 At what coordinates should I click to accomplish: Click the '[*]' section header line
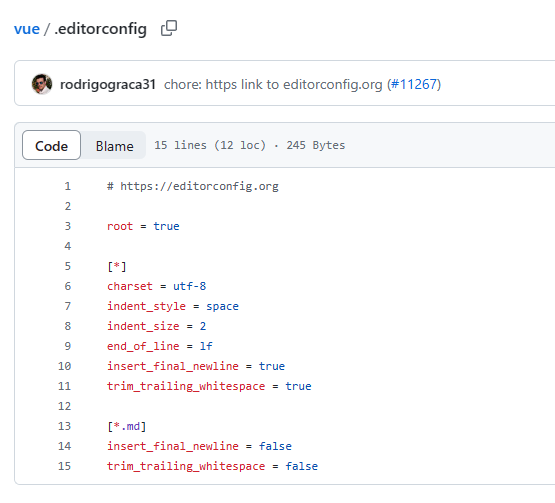pos(116,266)
